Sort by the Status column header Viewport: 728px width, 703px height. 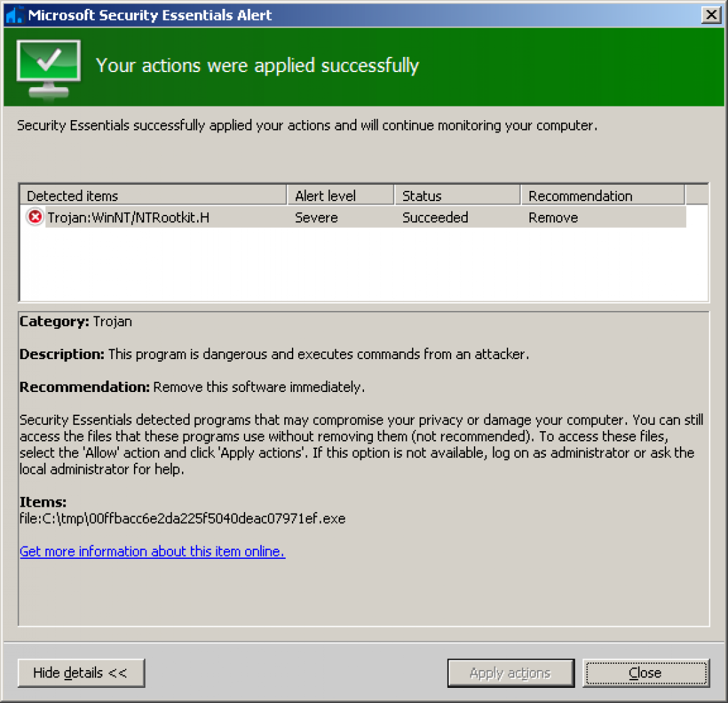(457, 196)
